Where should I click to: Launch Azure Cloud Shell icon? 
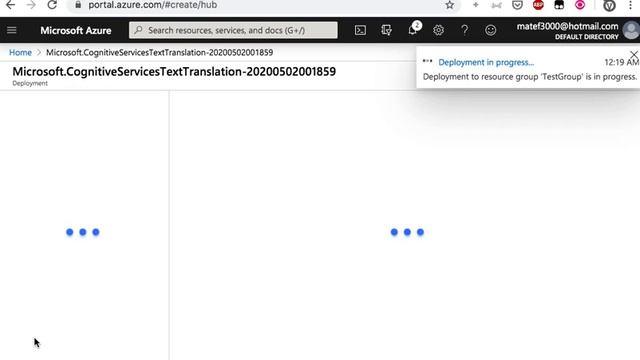360,30
